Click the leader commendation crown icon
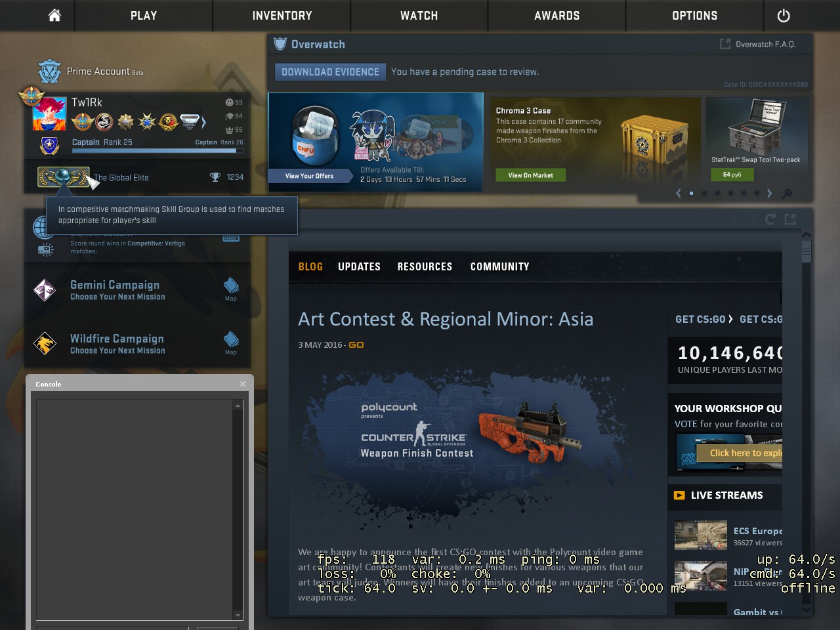The height and width of the screenshot is (630, 840). [229, 130]
